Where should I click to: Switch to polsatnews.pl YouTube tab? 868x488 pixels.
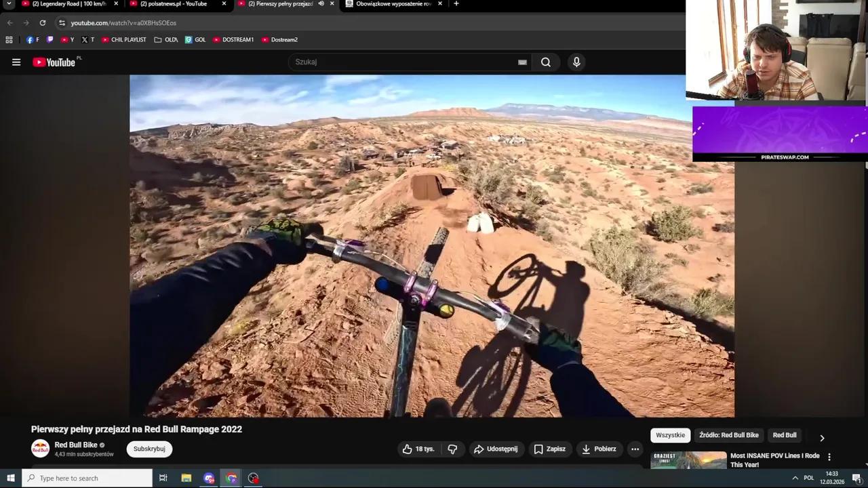click(x=178, y=4)
